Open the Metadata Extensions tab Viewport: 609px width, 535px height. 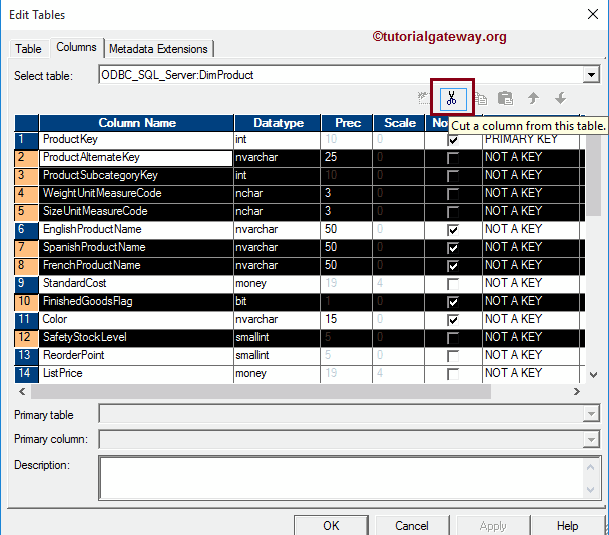point(158,49)
